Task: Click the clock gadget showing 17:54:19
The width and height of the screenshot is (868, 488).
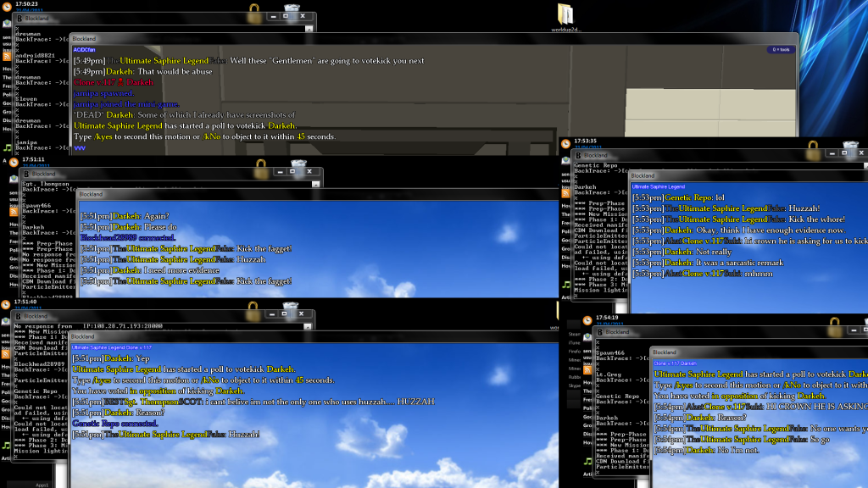Action: (x=587, y=320)
